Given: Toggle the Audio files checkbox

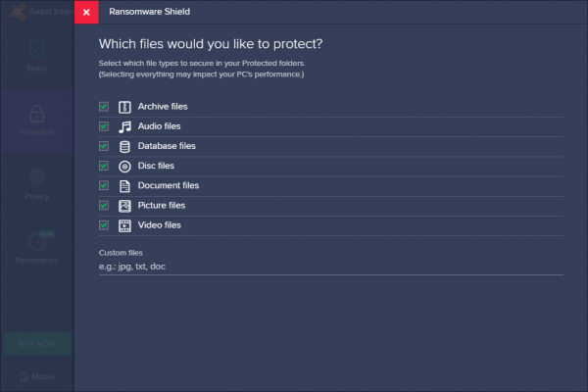Looking at the screenshot, I should pyautogui.click(x=104, y=126).
